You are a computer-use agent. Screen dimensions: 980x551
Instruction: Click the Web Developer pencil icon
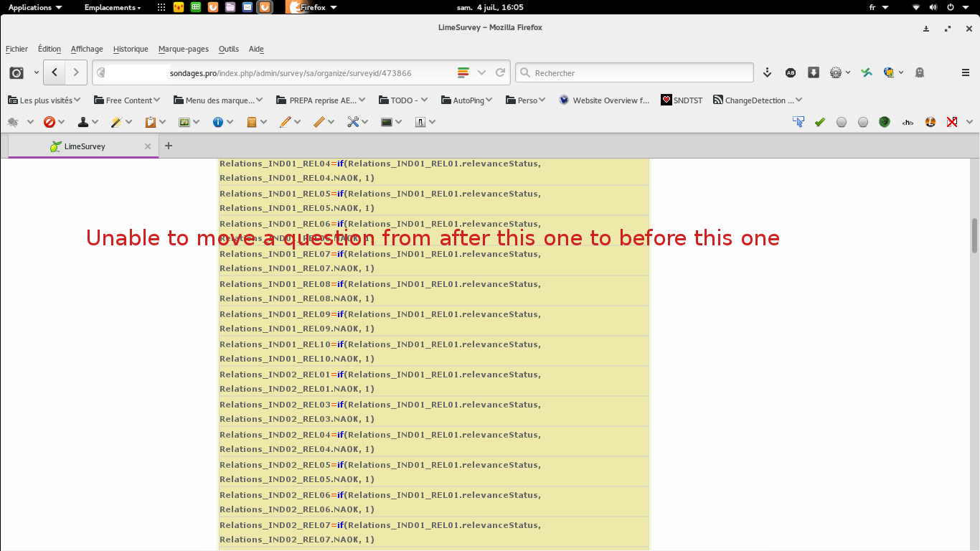[285, 122]
